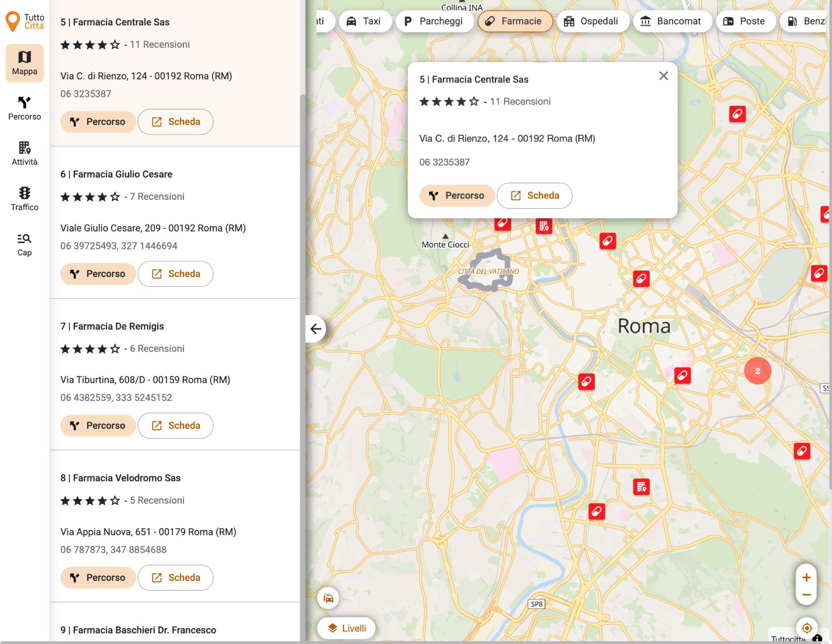Collapse the results panel with arrow
The image size is (832, 644).
(316, 328)
